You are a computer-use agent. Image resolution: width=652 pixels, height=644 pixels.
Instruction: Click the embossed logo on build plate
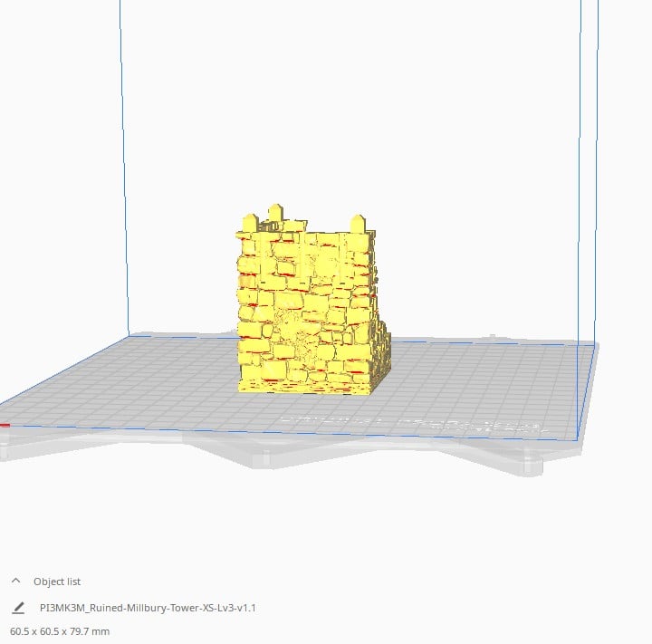coord(407,422)
